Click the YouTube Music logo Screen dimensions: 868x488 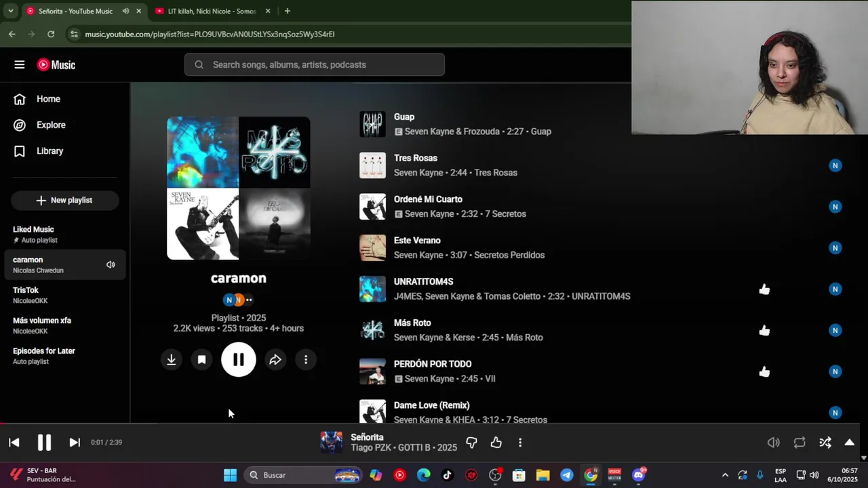(56, 64)
